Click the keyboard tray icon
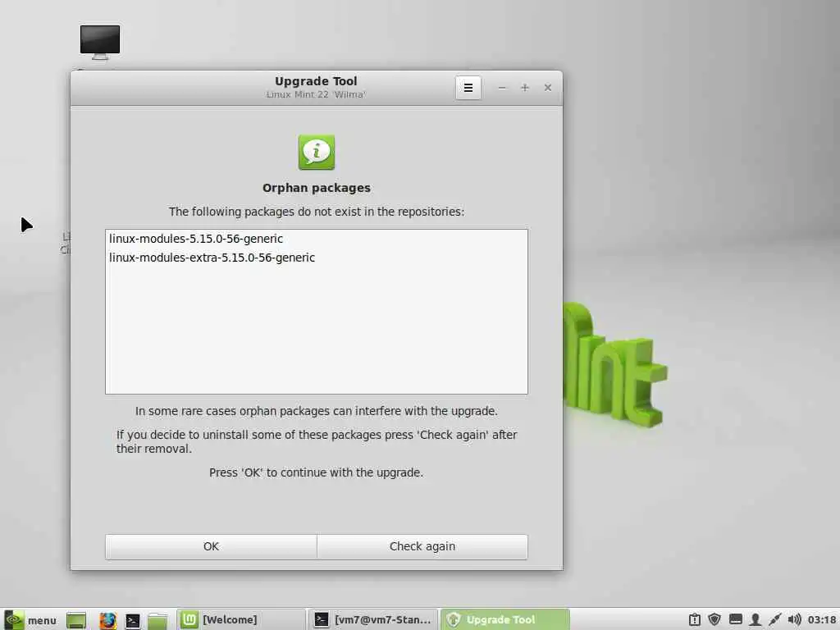840x630 pixels. coord(736,620)
